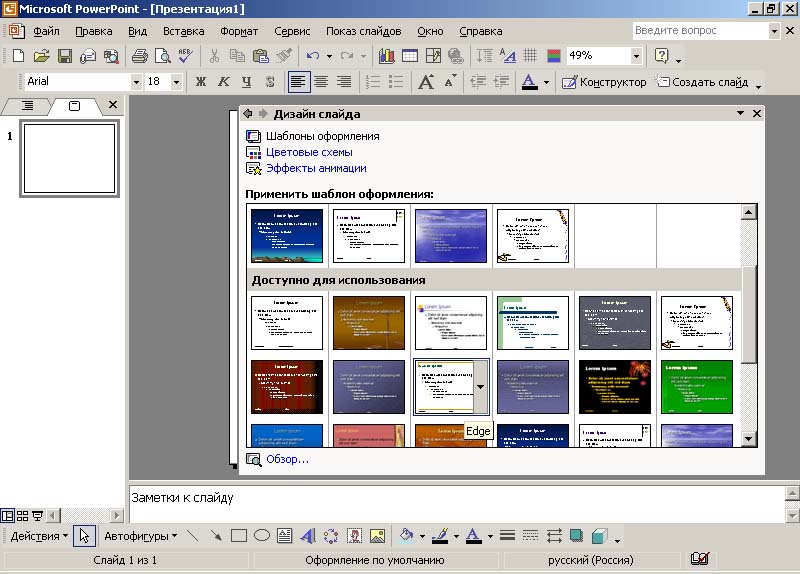
Task: Switch to Normal view button
Action: [7, 516]
